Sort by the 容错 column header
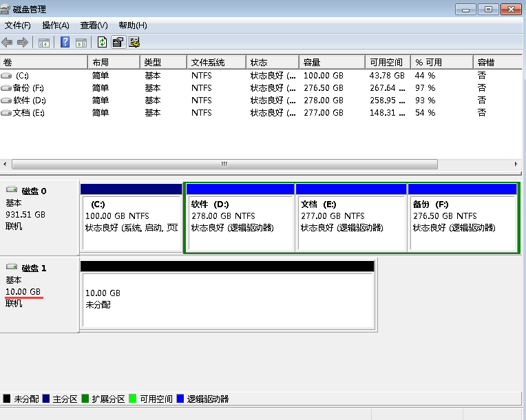The height and width of the screenshot is (420, 526). pyautogui.click(x=498, y=63)
